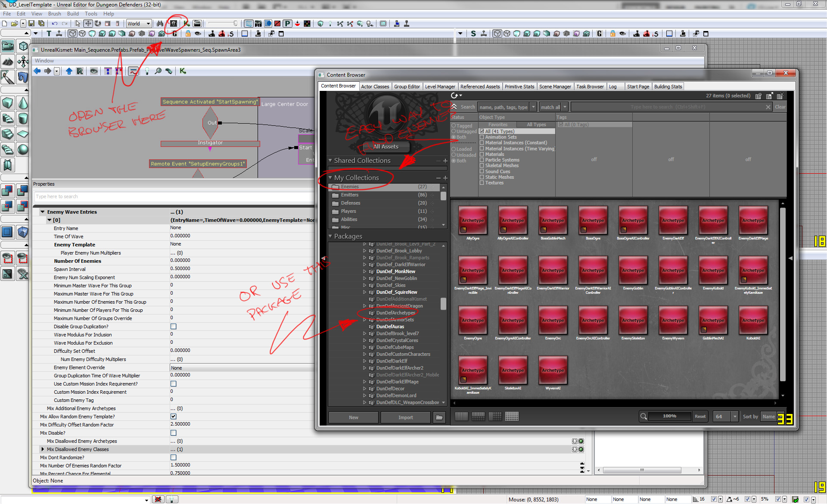Screen dimensions: 827x504
Task: Toggle Mix Allow Random Enemy Template checkbox
Action: click(173, 417)
